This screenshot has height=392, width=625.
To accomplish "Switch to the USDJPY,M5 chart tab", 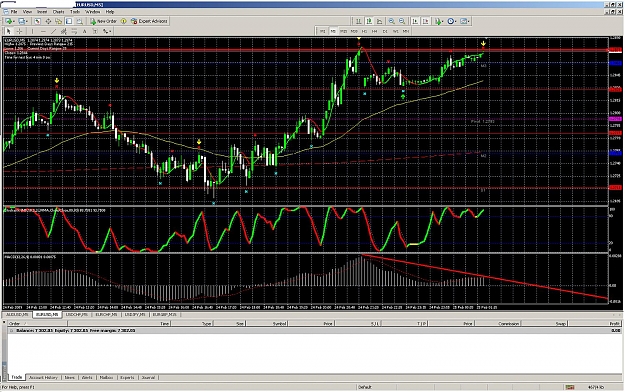I will click(x=135, y=315).
